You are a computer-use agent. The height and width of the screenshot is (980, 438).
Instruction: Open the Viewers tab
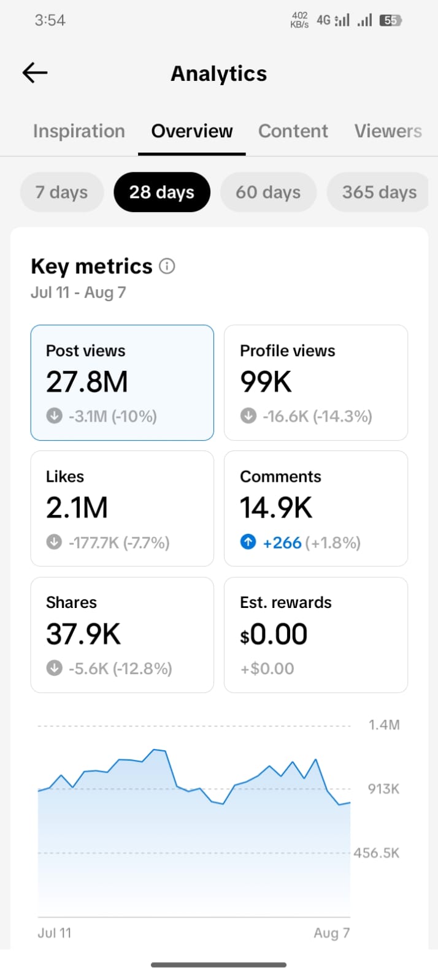[388, 131]
